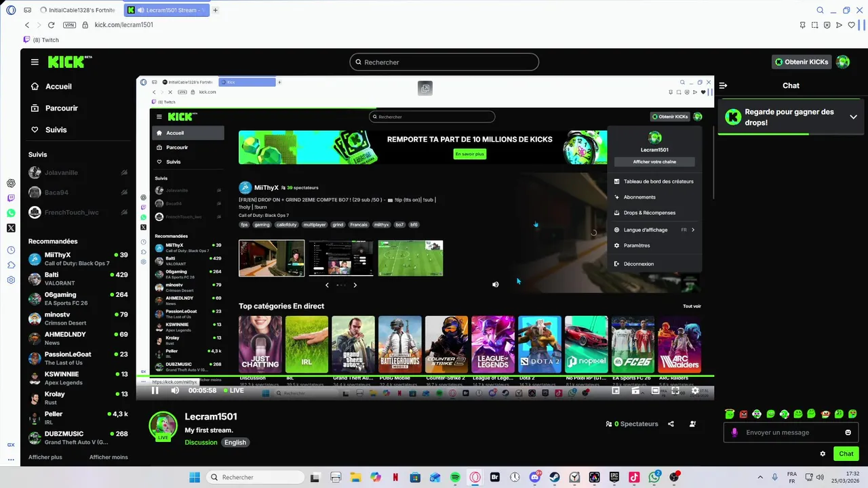The image size is (868, 488).
Task: Click the English language tag
Action: (x=235, y=442)
